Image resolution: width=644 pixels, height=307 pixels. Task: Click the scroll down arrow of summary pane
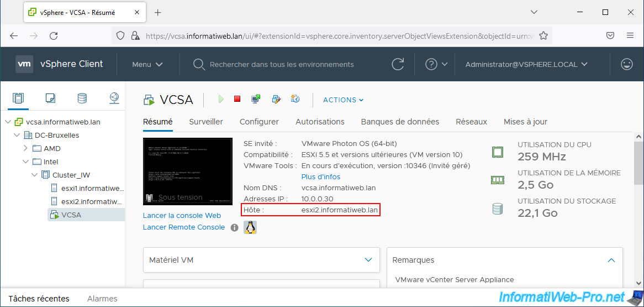639,282
